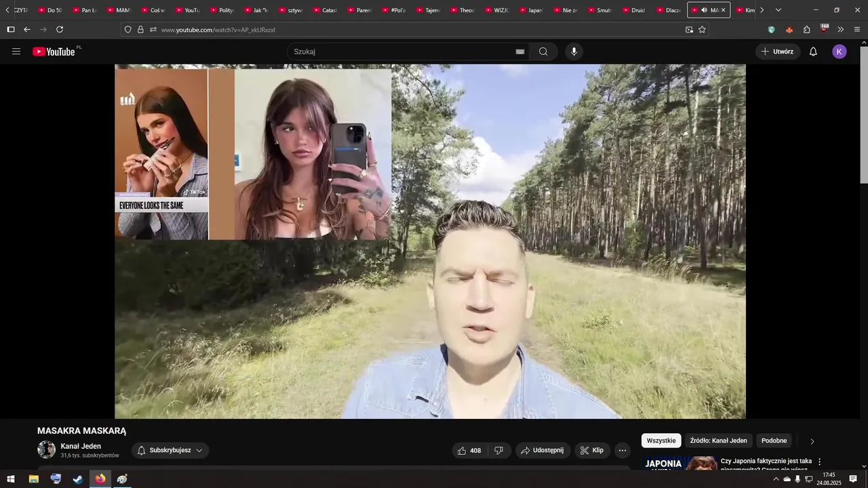Go to YouTube home via logo
Screen dimensions: 868x488
(54, 52)
